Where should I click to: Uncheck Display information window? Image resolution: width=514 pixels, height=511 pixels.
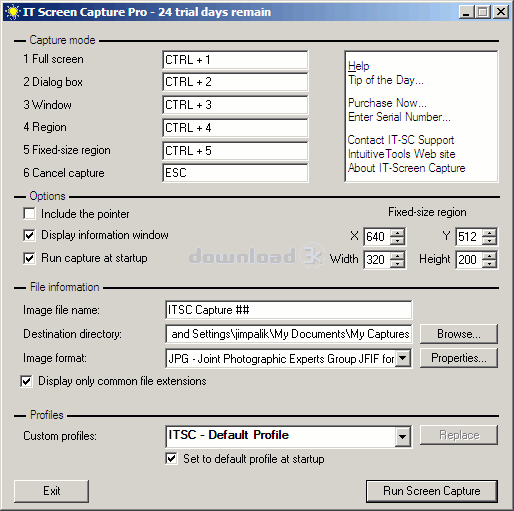pyautogui.click(x=29, y=235)
